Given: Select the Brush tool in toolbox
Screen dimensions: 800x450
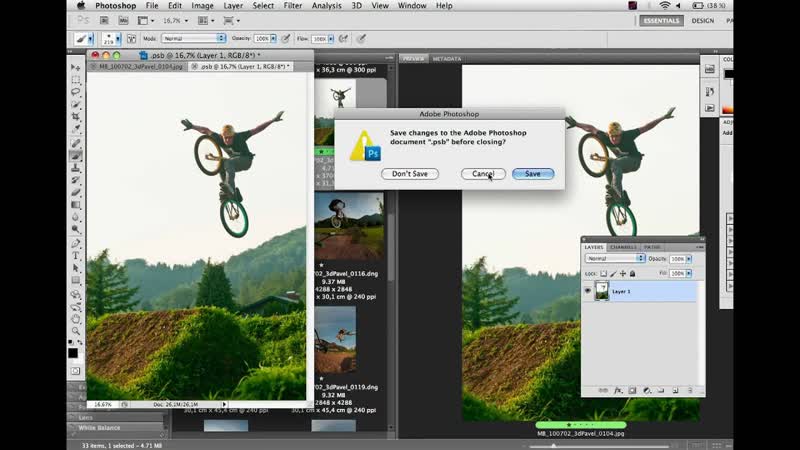Looking at the screenshot, I should coord(76,156).
